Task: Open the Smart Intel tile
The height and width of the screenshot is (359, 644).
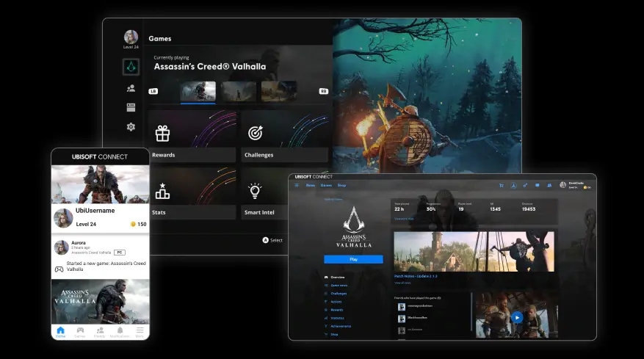Action: coord(265,194)
